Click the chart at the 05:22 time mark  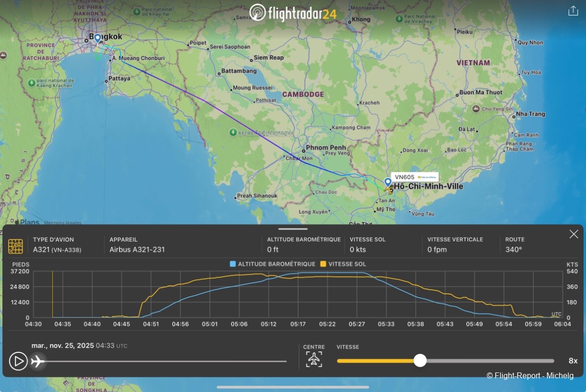tap(328, 295)
